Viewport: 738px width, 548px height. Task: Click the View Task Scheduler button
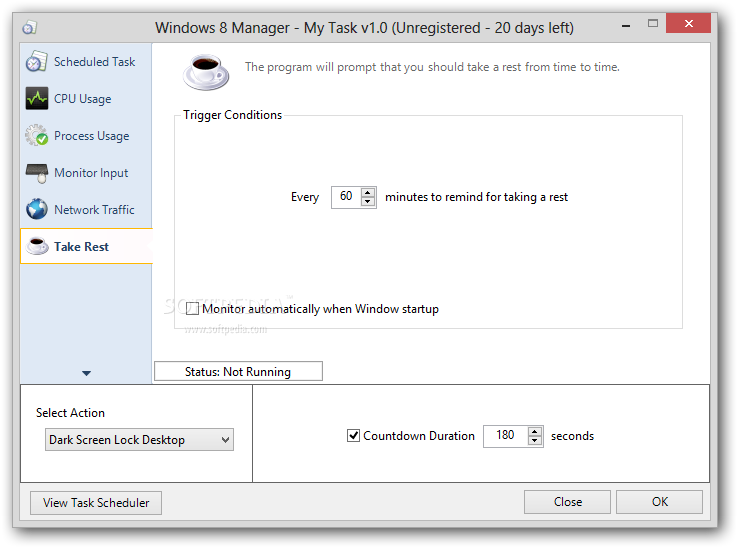point(96,503)
